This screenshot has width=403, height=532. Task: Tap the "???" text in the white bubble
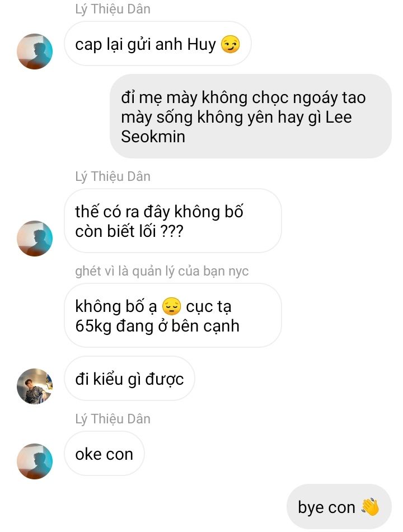coord(171,231)
